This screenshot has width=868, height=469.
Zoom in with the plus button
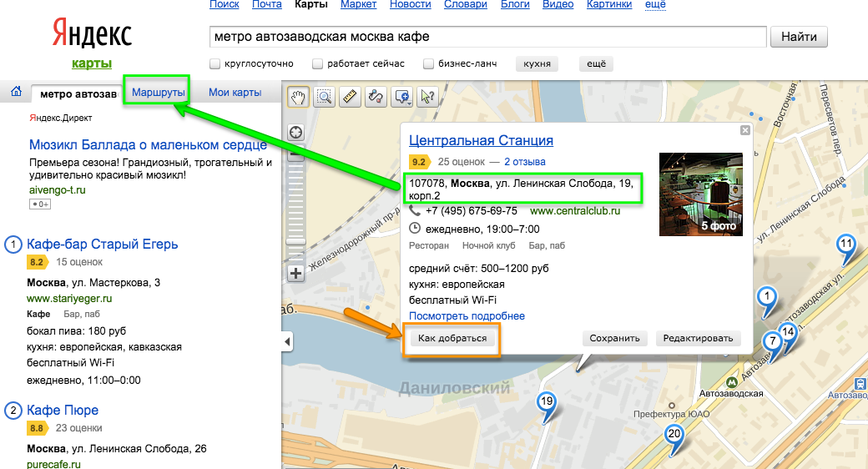pyautogui.click(x=296, y=274)
